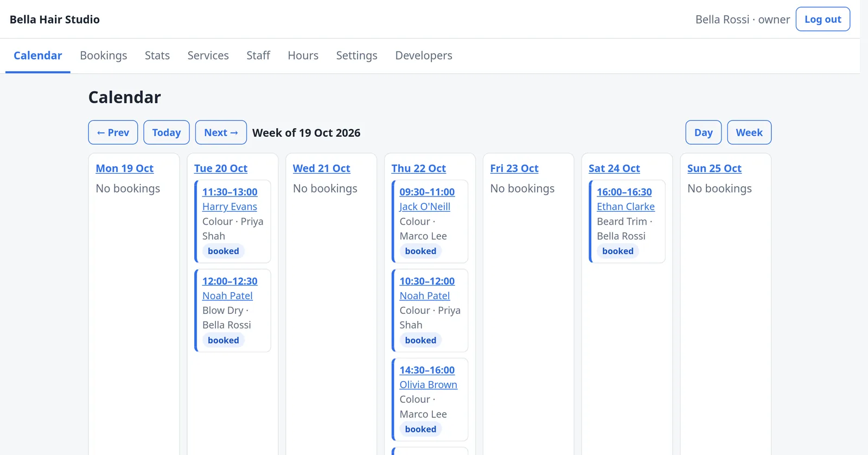Click 'No bookings' under Mon 19 Oct
The width and height of the screenshot is (868, 455).
coord(128,188)
